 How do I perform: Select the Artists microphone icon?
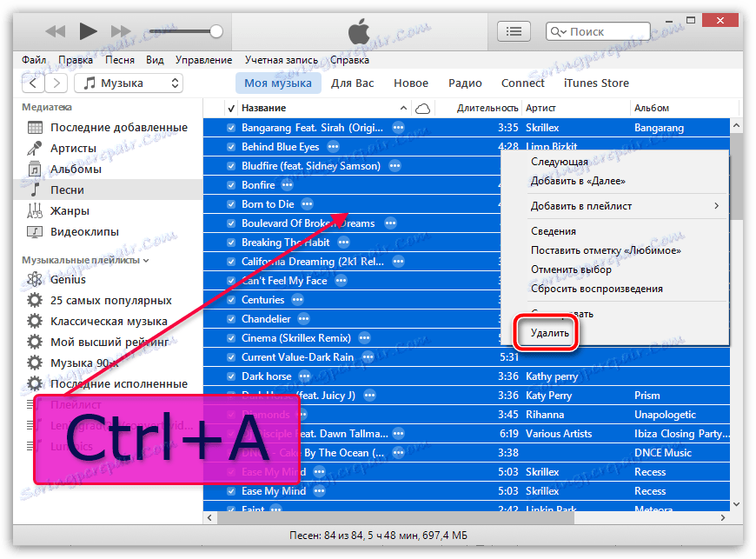point(34,149)
